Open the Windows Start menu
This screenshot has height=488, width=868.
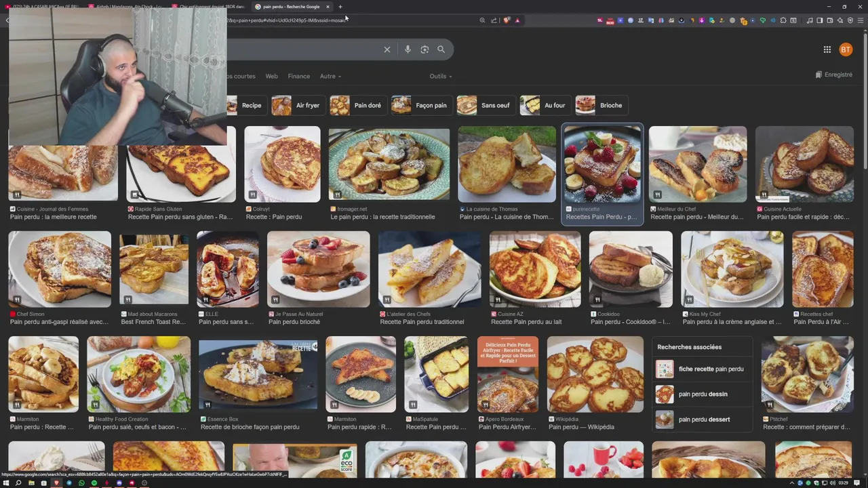[x=6, y=483]
